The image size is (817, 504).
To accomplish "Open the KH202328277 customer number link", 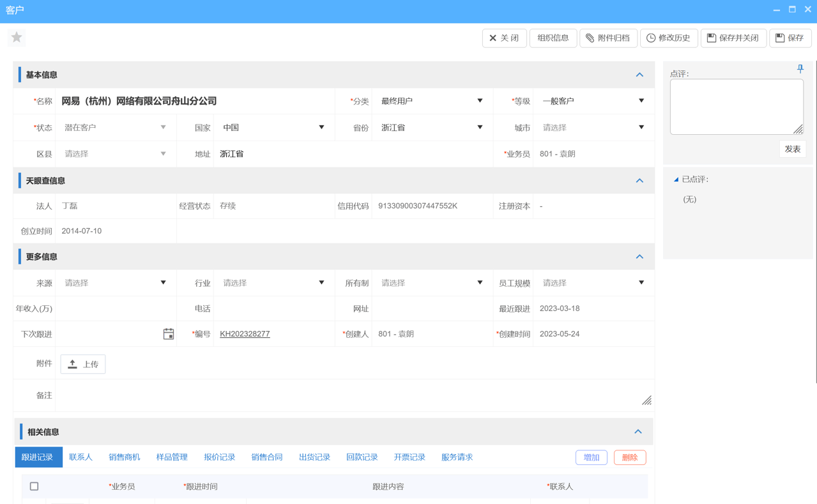I will (x=244, y=333).
